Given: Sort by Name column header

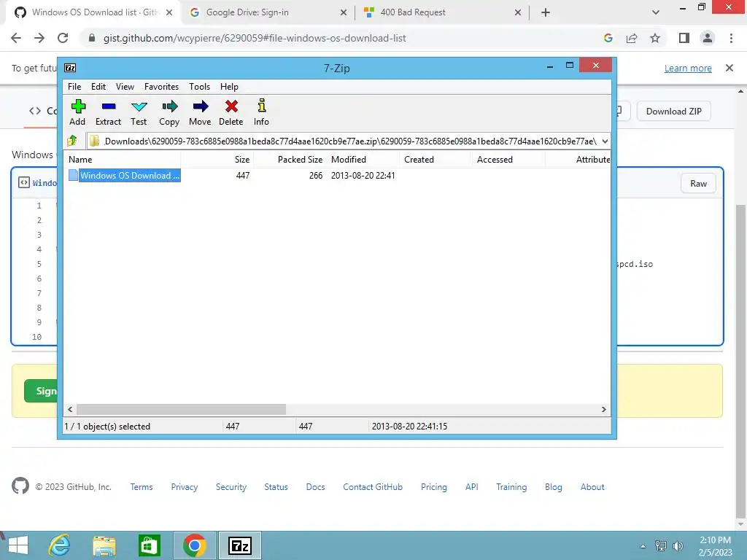Looking at the screenshot, I should [123, 160].
